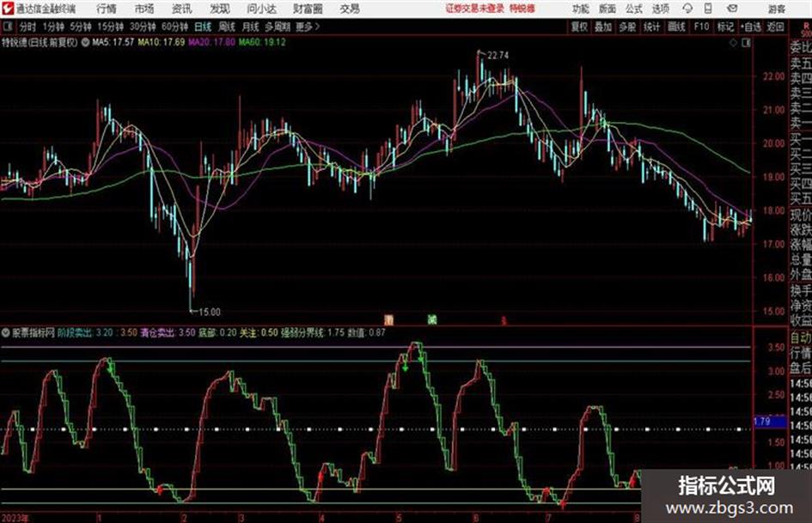Click the diamond icon above the chart
This screenshot has width=812, height=523.
point(733,43)
